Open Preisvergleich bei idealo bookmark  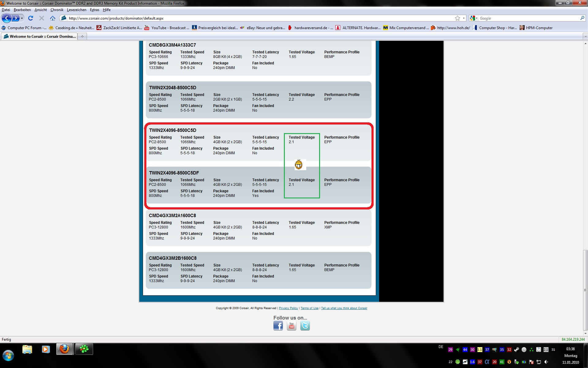215,28
